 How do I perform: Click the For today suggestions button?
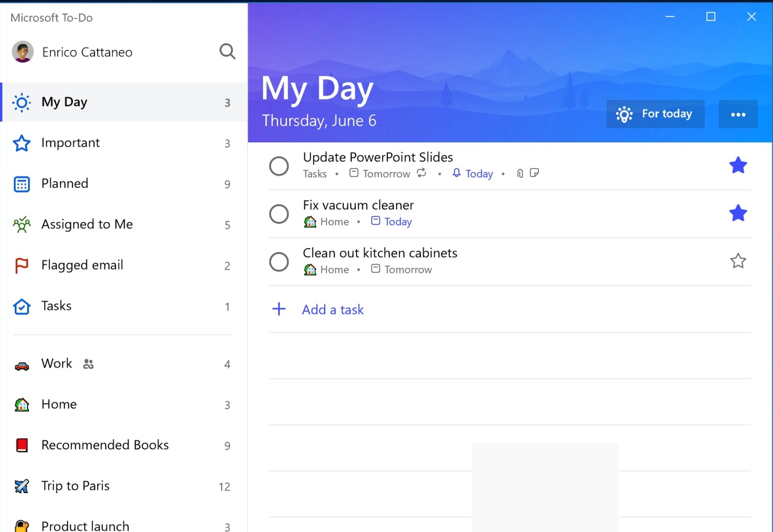[x=655, y=114]
